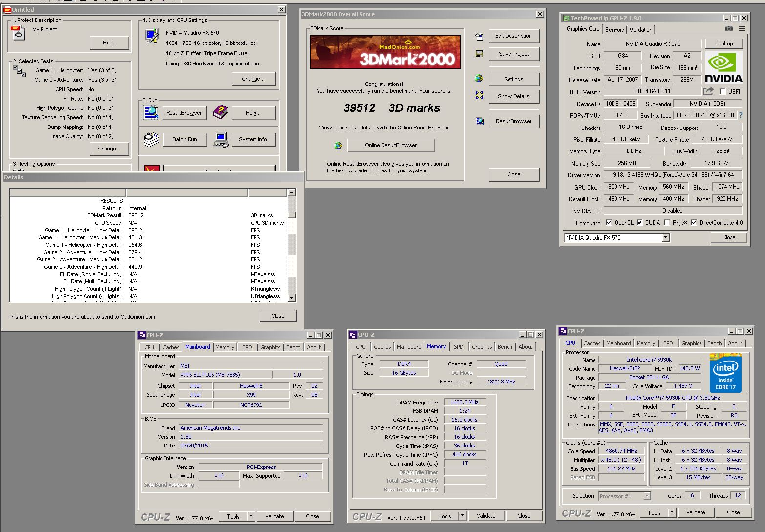This screenshot has width=765, height=532.
Task: Click the Display and CPU Settings monitor icon
Action: pyautogui.click(x=152, y=36)
